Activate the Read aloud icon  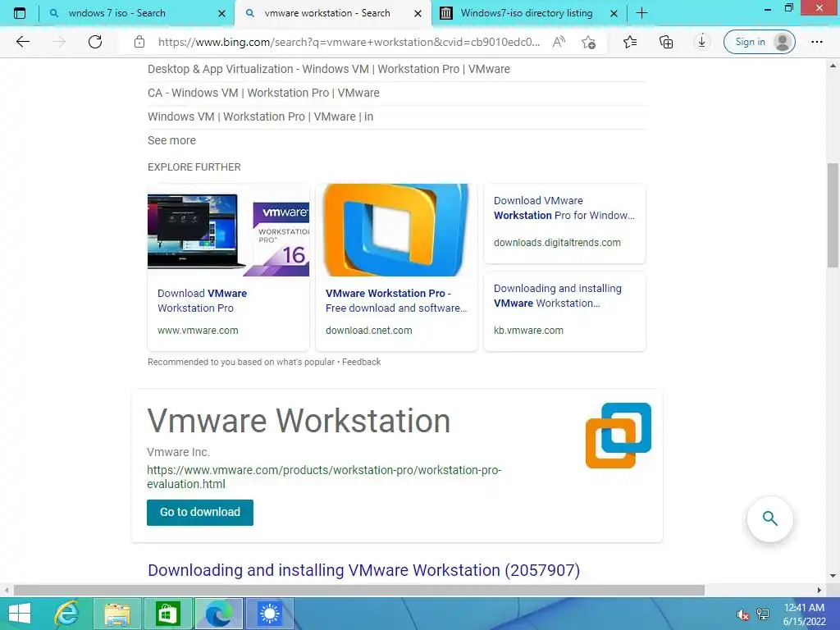(559, 42)
